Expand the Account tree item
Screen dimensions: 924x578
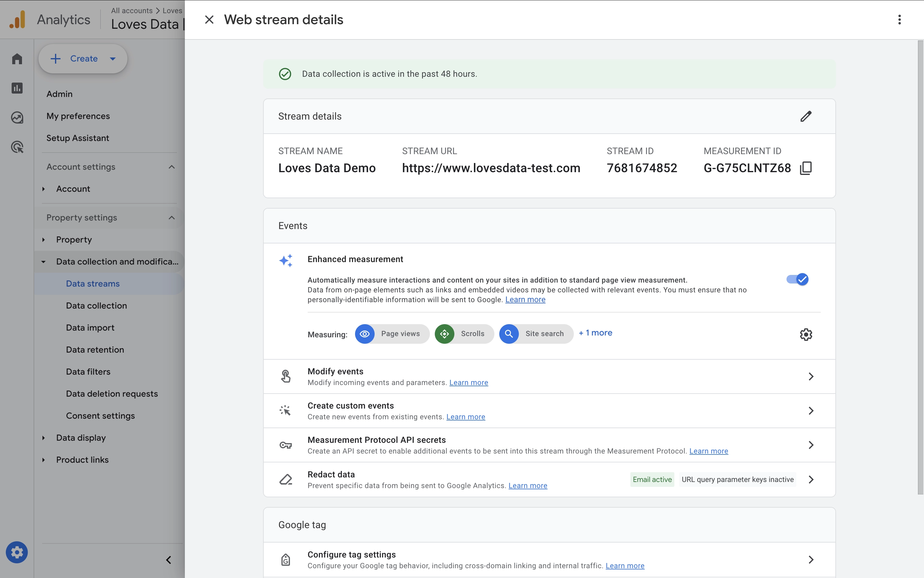pos(43,189)
